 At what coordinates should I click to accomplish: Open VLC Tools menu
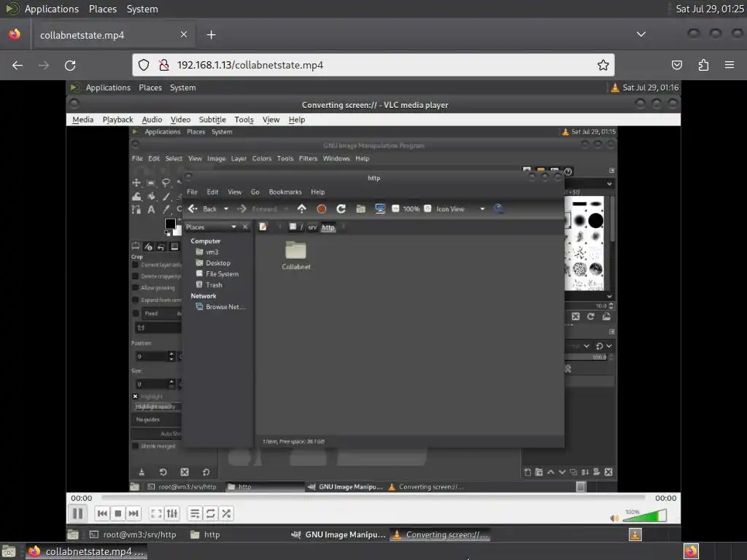pos(244,120)
